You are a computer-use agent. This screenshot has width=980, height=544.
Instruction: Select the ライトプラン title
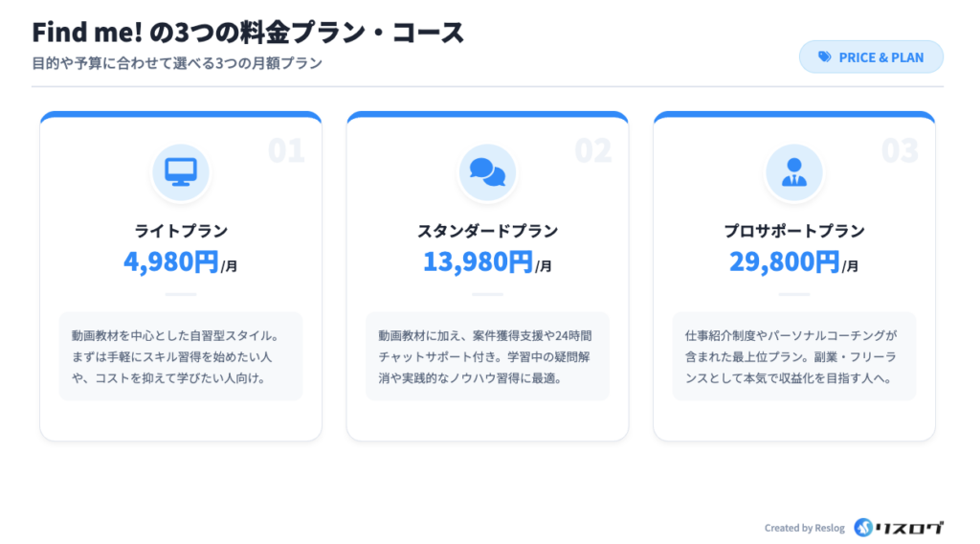pos(181,231)
